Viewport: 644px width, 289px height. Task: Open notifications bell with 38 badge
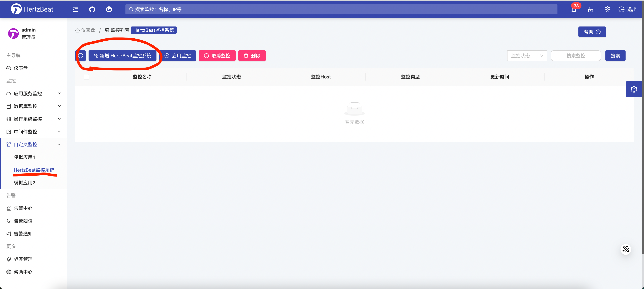[x=574, y=10]
